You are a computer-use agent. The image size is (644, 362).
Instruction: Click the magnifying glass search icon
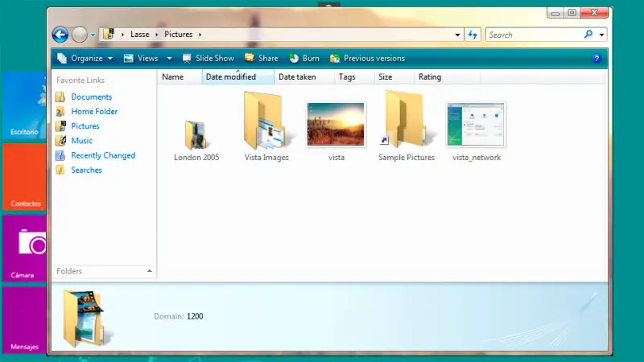588,35
